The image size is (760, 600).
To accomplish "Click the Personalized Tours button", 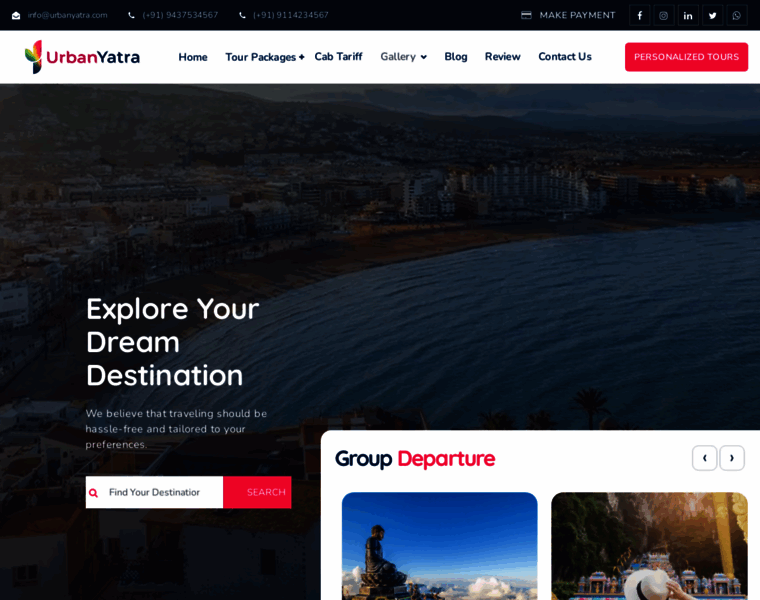I will pos(686,57).
